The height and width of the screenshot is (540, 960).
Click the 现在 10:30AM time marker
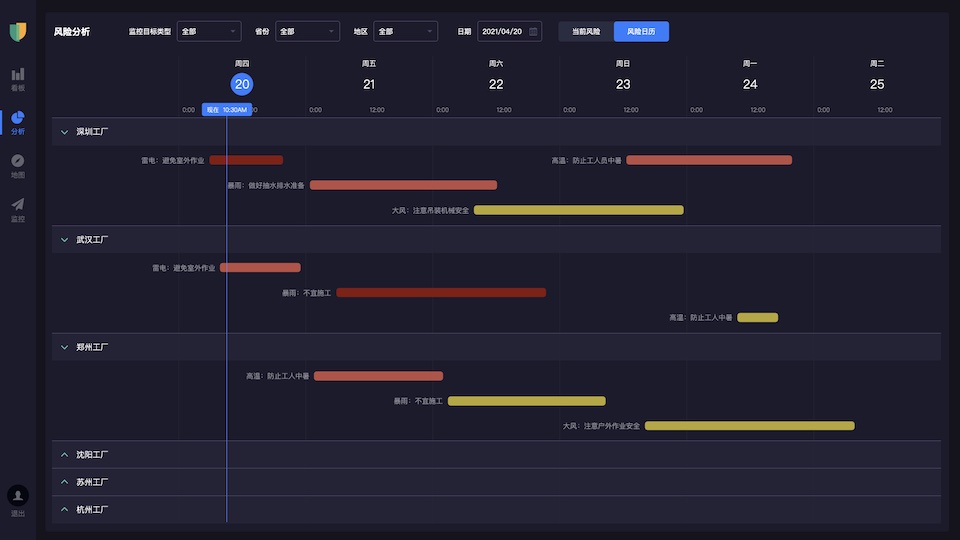pyautogui.click(x=227, y=109)
